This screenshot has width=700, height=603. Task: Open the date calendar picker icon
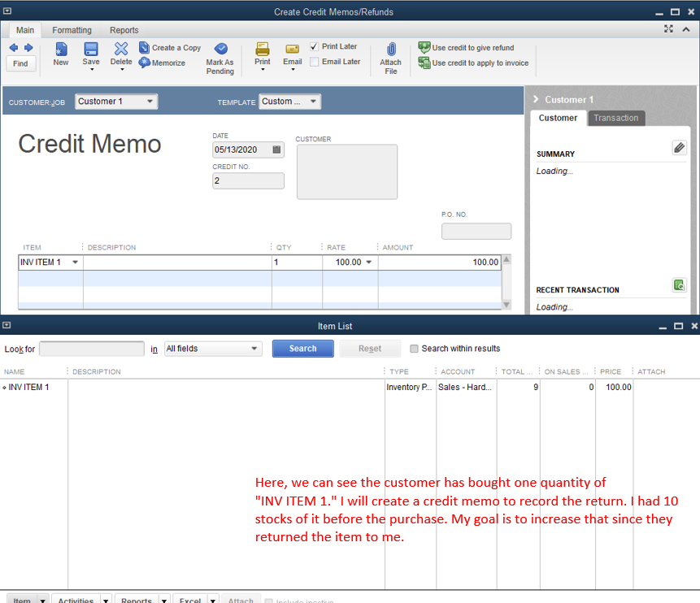[276, 150]
